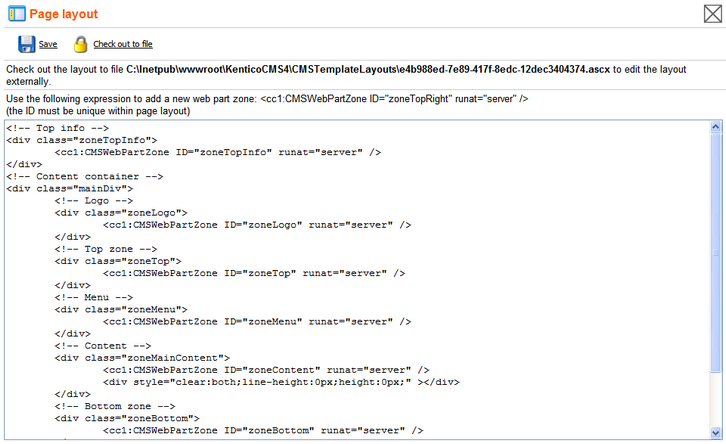Click the vertical scrollbar thumb
Viewport: 726px width, 444px height.
coord(715,252)
